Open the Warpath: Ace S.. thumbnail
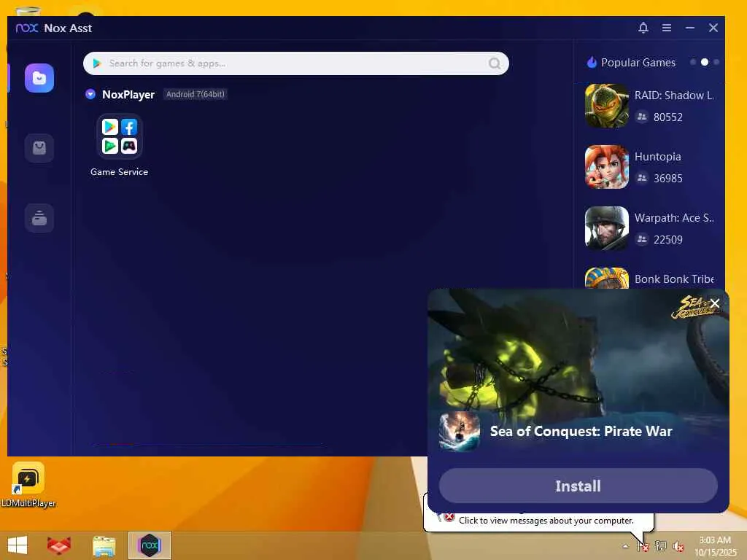 pyautogui.click(x=606, y=228)
